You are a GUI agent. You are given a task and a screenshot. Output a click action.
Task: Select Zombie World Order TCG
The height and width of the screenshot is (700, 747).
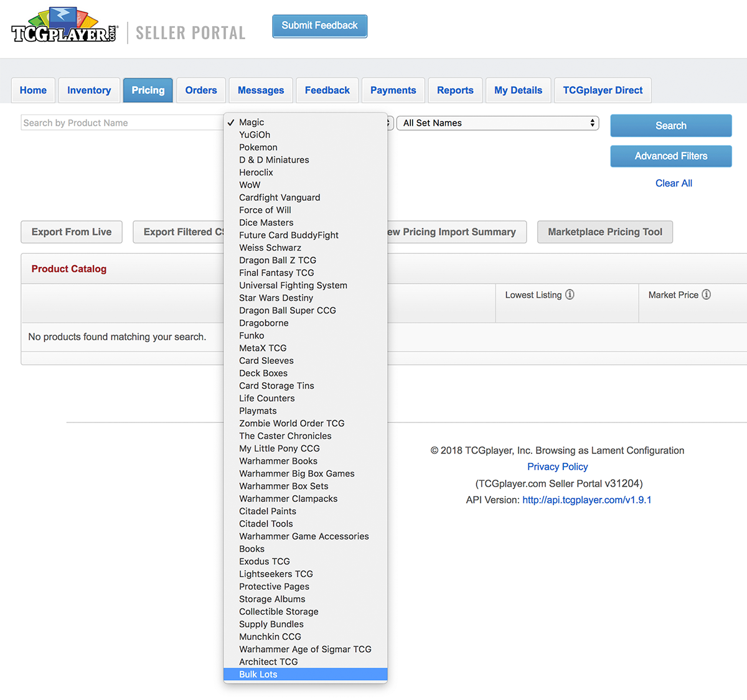306,424
